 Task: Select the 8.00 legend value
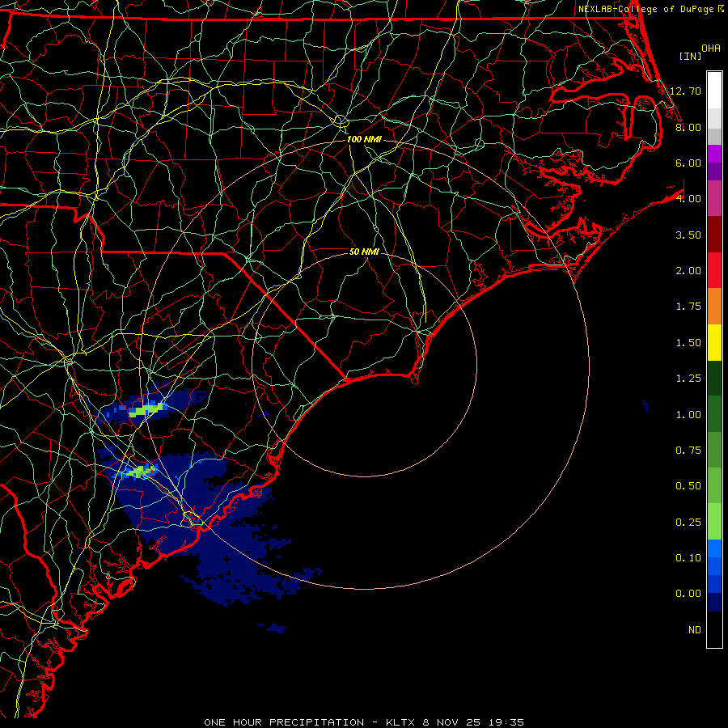click(x=688, y=127)
